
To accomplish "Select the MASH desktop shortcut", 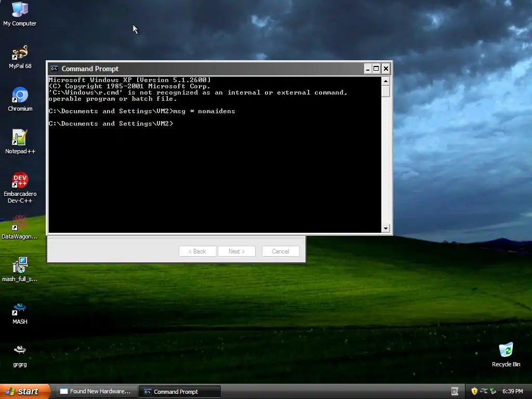I will 20,313.
